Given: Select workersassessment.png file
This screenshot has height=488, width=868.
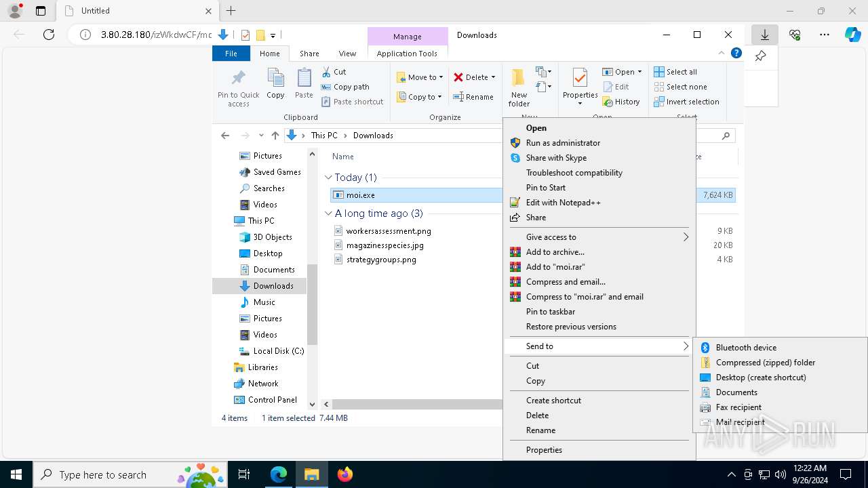Looking at the screenshot, I should click(x=389, y=231).
